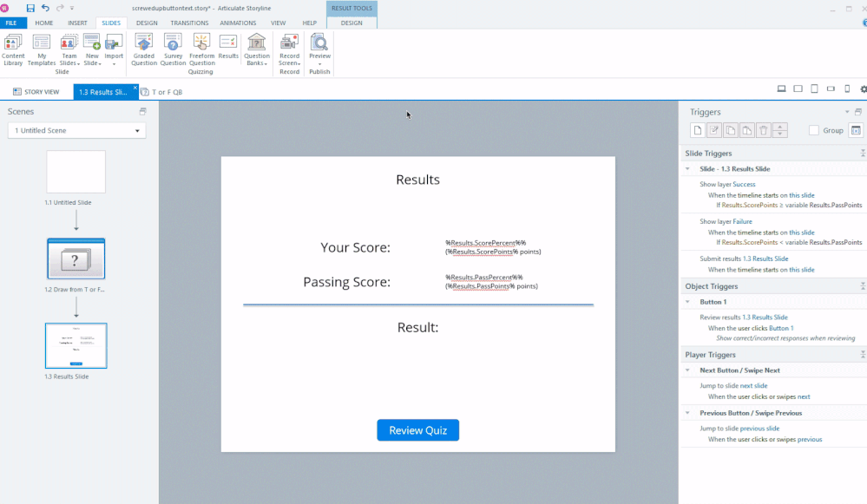867x504 pixels.
Task: Open the Team Slides dropdown
Action: (x=69, y=49)
